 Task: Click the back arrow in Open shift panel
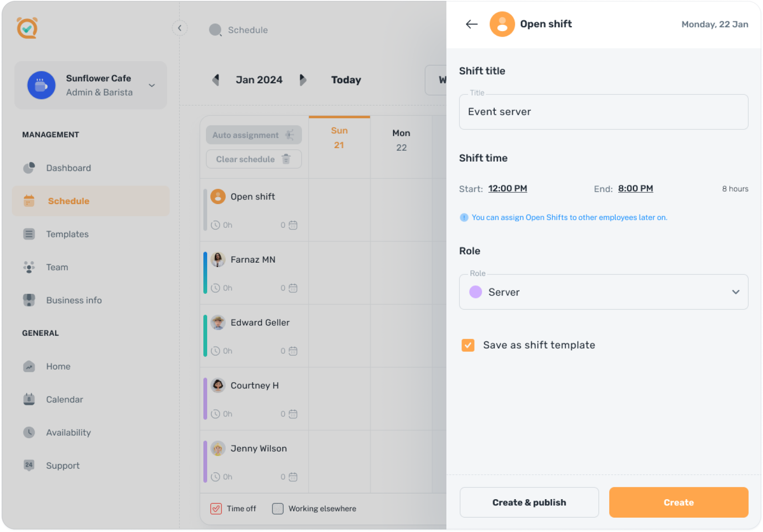(x=471, y=24)
